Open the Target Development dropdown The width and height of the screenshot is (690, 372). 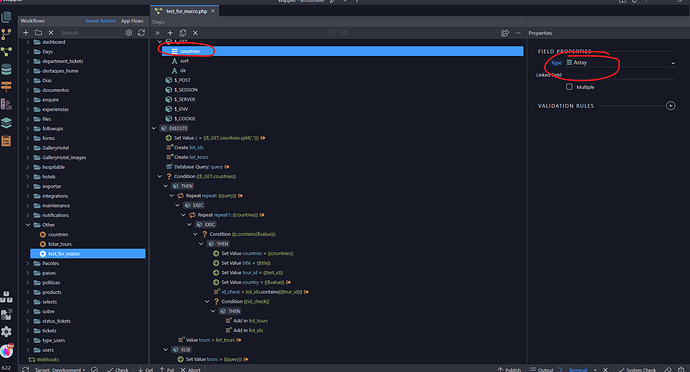(x=60, y=369)
